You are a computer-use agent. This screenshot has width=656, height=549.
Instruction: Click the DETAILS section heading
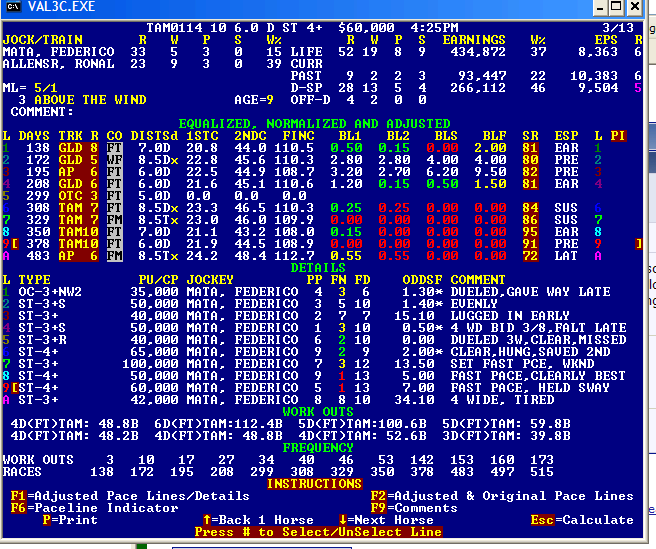(x=318, y=268)
